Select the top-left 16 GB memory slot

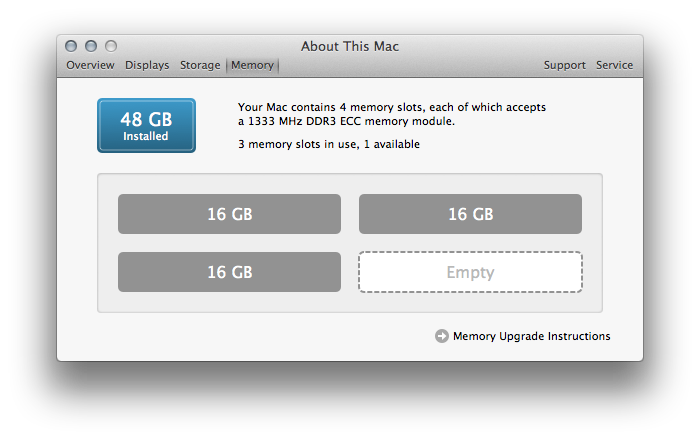[229, 214]
